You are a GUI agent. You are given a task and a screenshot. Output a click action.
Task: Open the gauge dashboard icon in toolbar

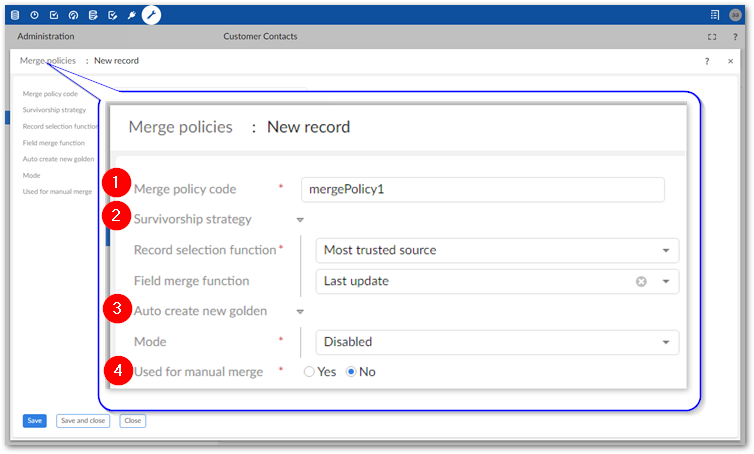[73, 15]
